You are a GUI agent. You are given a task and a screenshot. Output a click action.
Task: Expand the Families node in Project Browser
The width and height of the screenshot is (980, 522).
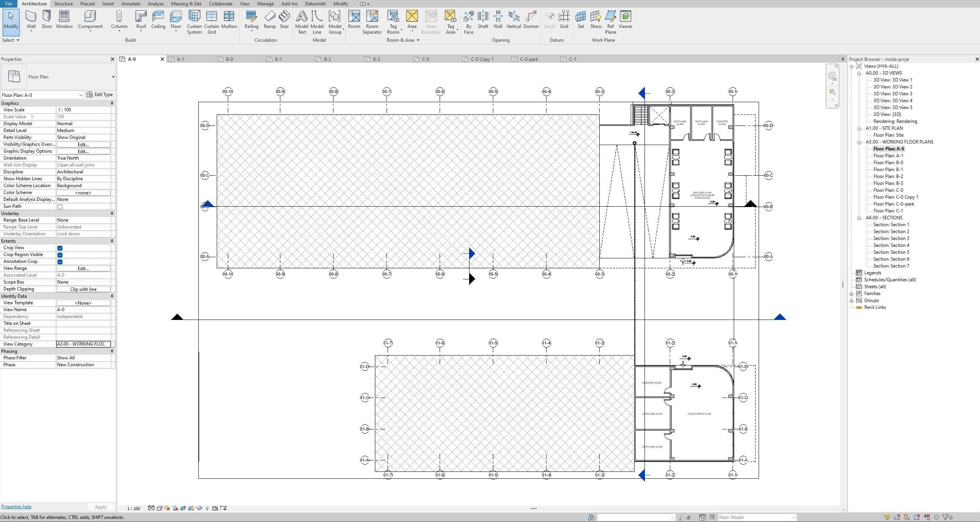tap(852, 294)
